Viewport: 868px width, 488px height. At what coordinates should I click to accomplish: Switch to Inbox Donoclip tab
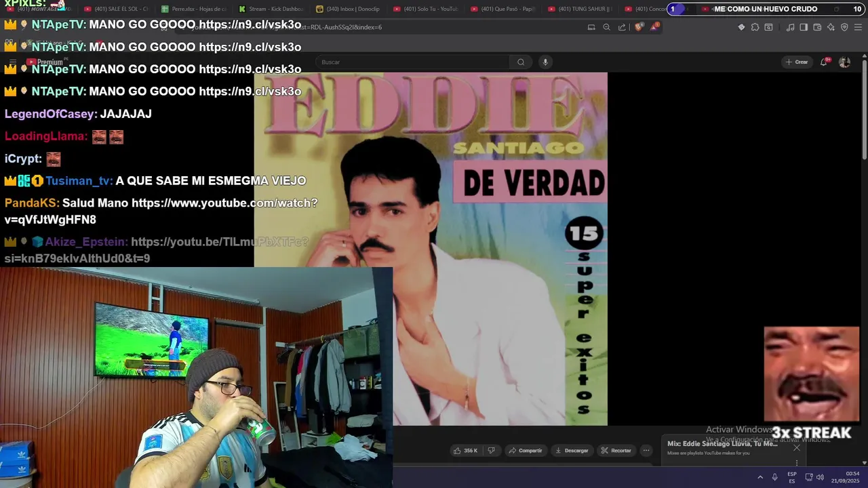[x=348, y=9]
